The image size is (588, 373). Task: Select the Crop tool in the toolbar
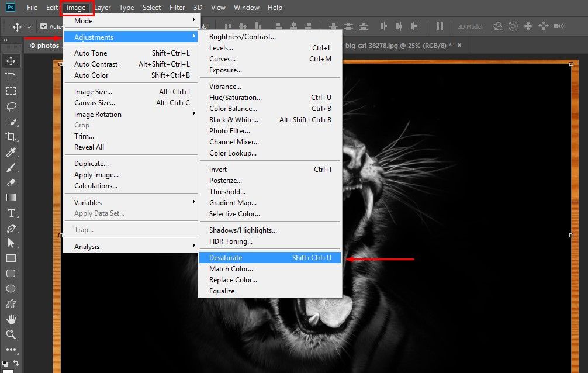[x=11, y=137]
